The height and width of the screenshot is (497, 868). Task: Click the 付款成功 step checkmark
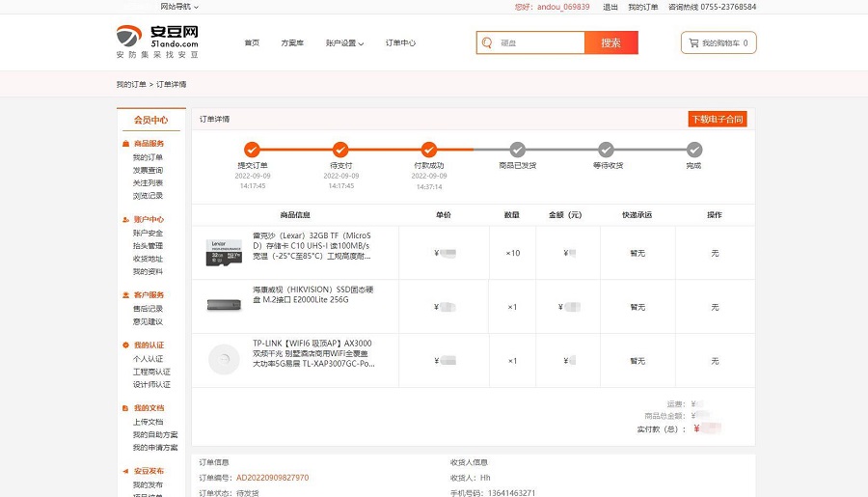pos(429,150)
